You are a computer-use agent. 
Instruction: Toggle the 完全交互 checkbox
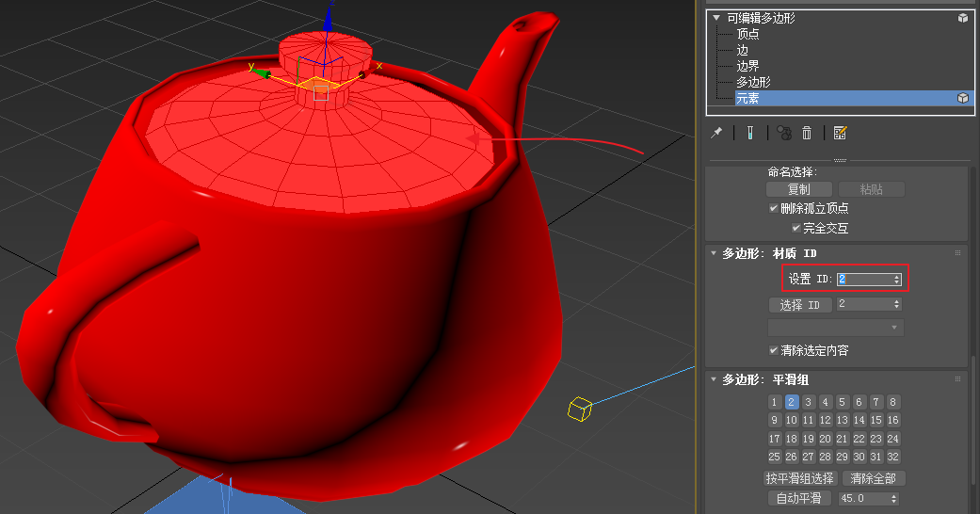click(796, 228)
